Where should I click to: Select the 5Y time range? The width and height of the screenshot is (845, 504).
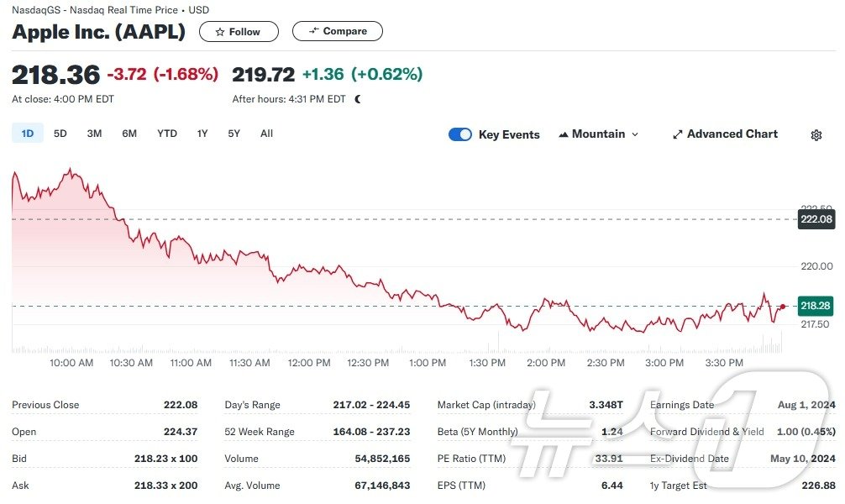pos(234,134)
